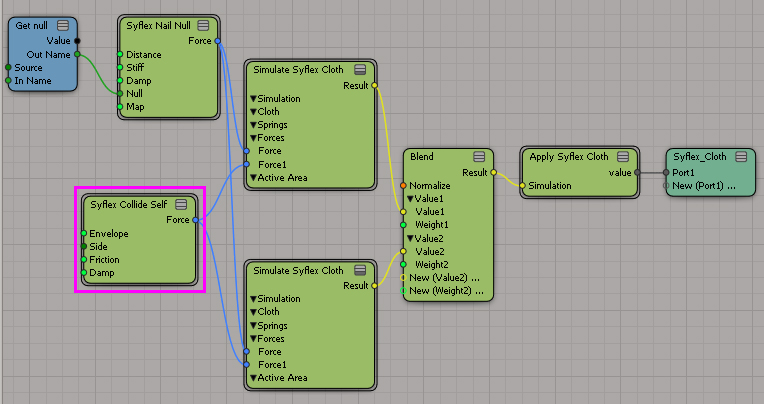Click the Source input port on Get null

click(x=8, y=67)
